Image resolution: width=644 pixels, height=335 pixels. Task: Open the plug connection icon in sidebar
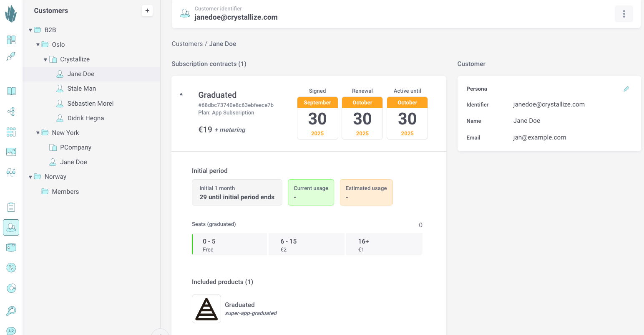click(11, 56)
